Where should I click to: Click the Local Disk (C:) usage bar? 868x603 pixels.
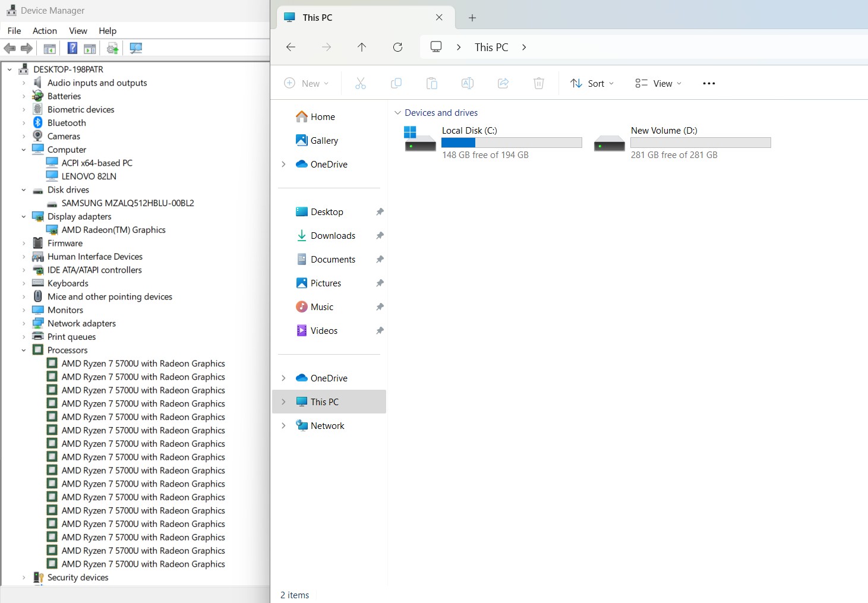click(511, 143)
